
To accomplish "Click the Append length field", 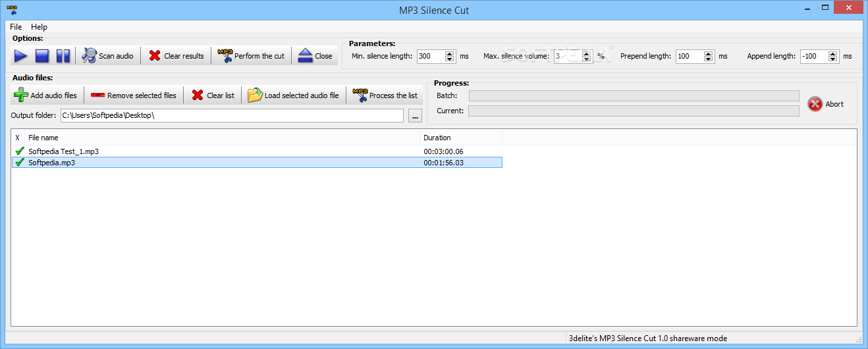I will 814,56.
